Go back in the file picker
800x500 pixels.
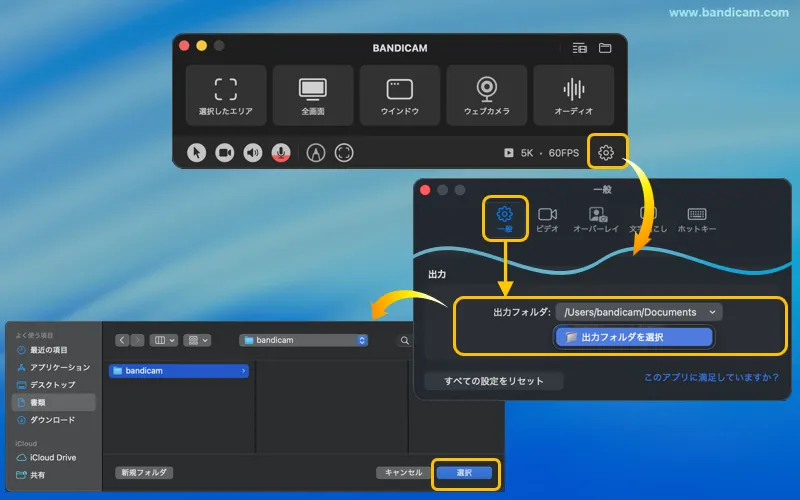click(x=122, y=340)
